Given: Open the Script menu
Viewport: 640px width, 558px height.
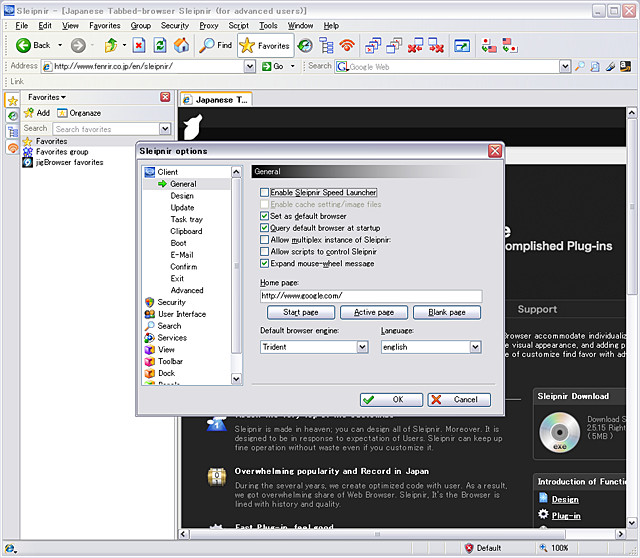Looking at the screenshot, I should tap(238, 26).
